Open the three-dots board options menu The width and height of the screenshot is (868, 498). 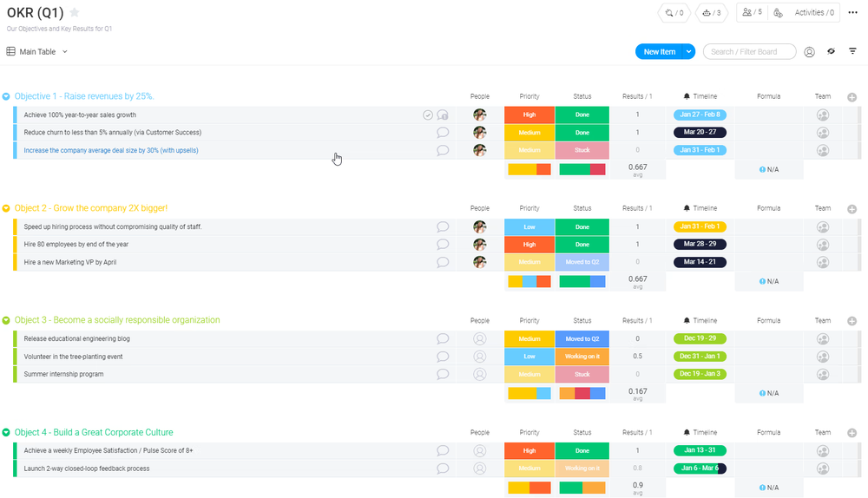point(852,13)
